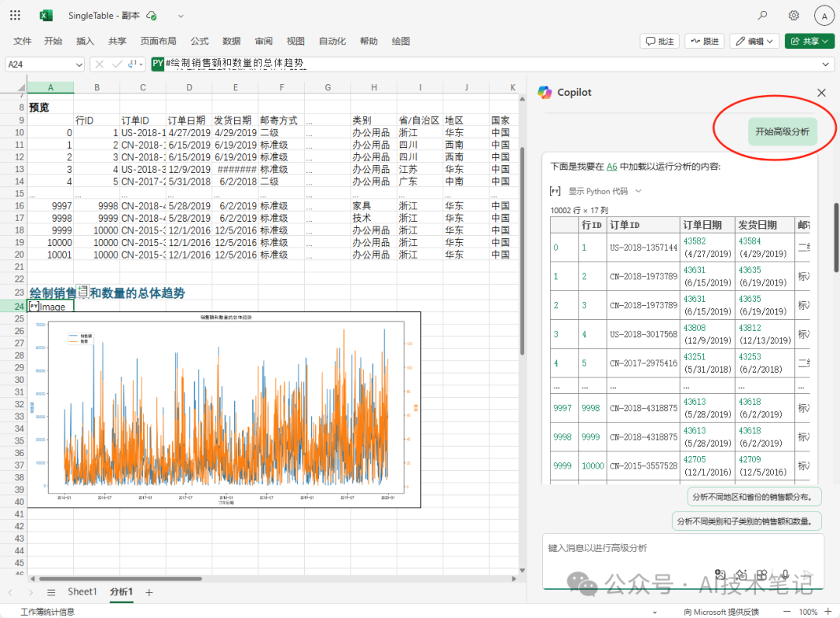Viewport: 840px width, 618px height.
Task: Switch to the Sheet1 tab
Action: coord(82,592)
